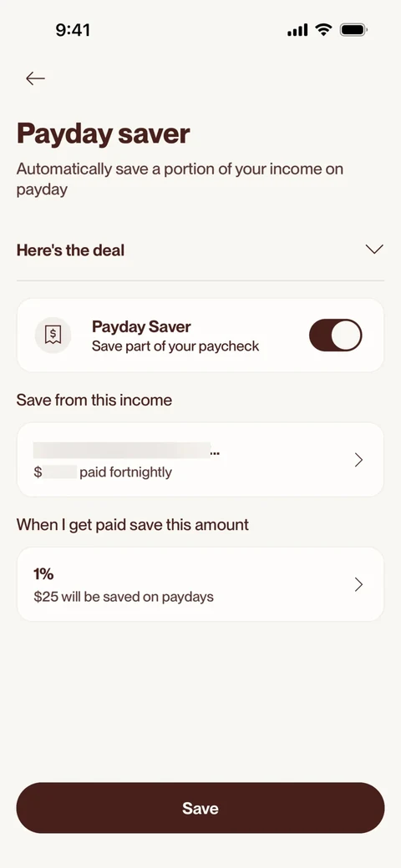Tap the back arrow icon
The image size is (401, 868).
point(35,78)
